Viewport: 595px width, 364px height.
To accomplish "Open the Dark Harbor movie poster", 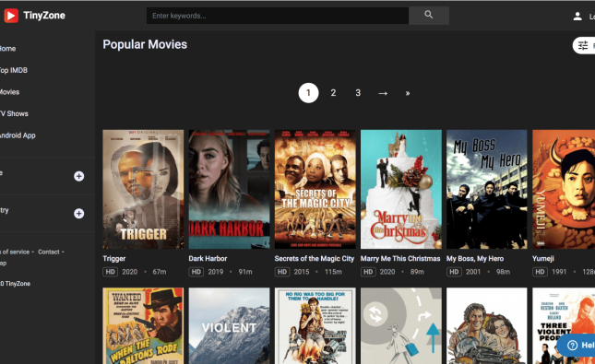I will [x=229, y=189].
